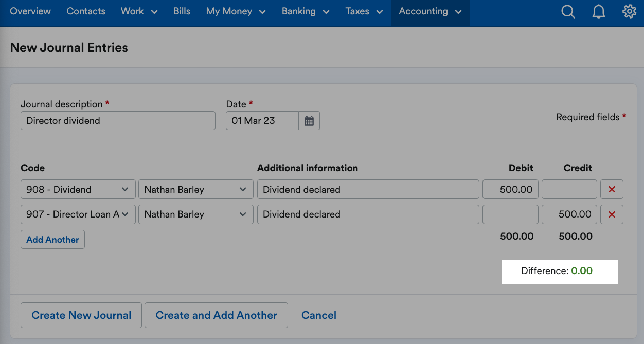
Task: Click the empty debit field on Director Loan row
Action: click(510, 214)
